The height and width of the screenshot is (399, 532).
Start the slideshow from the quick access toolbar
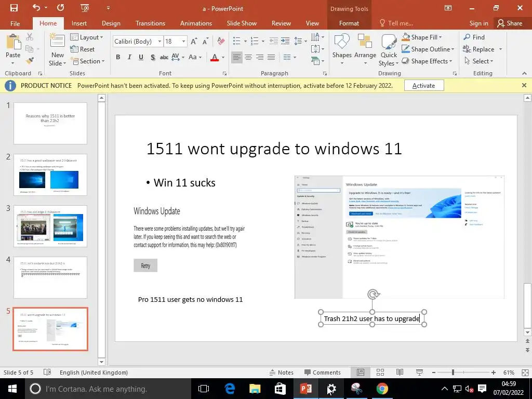pyautogui.click(x=85, y=8)
